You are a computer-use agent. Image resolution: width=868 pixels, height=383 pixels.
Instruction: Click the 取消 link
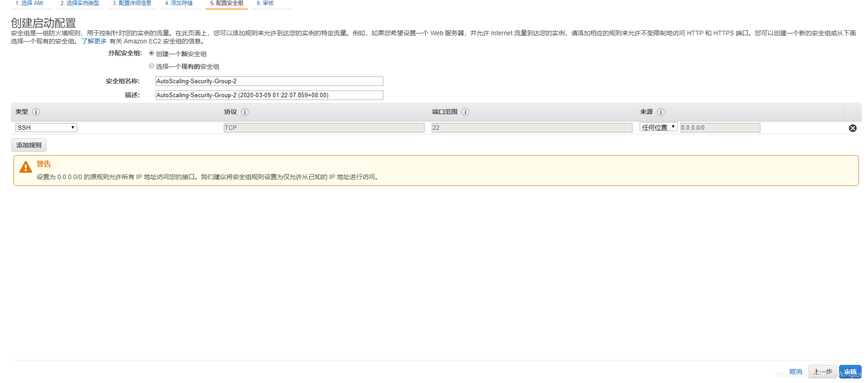tap(796, 372)
